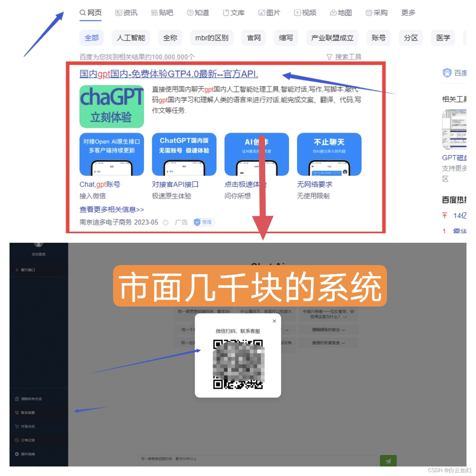Open 查看更多相关信息>> link
The image size is (476, 476).
pyautogui.click(x=112, y=209)
